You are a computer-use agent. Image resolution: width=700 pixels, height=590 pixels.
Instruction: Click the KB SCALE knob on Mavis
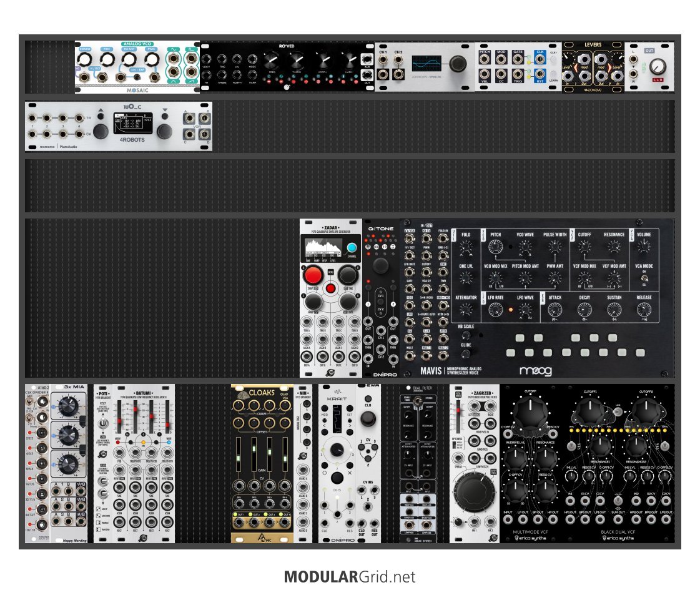(466, 335)
